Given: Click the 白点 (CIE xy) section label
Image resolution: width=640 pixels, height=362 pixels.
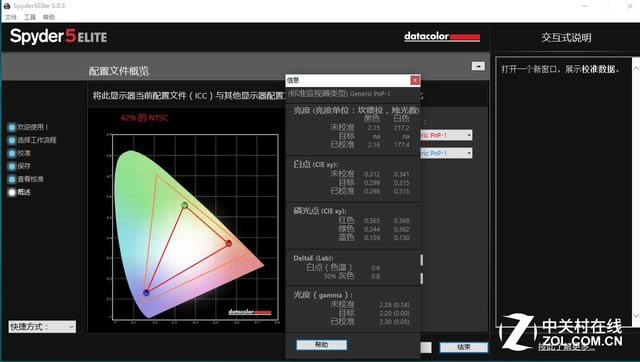Looking at the screenshot, I should (316, 164).
